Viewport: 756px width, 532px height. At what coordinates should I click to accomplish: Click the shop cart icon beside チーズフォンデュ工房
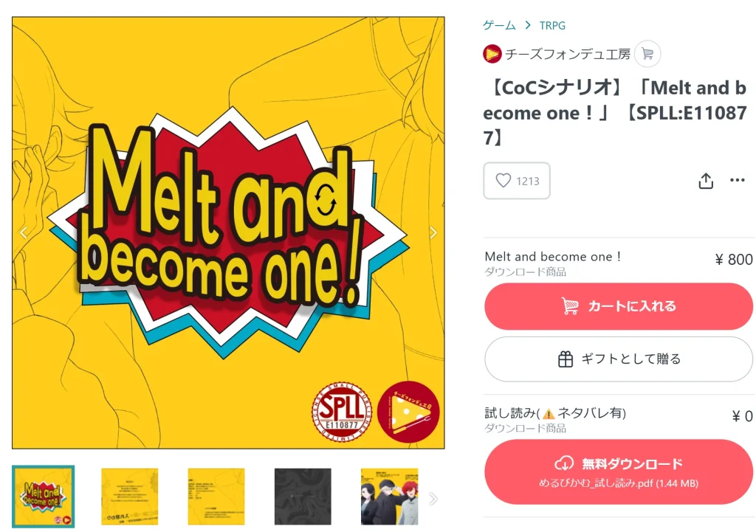647,53
